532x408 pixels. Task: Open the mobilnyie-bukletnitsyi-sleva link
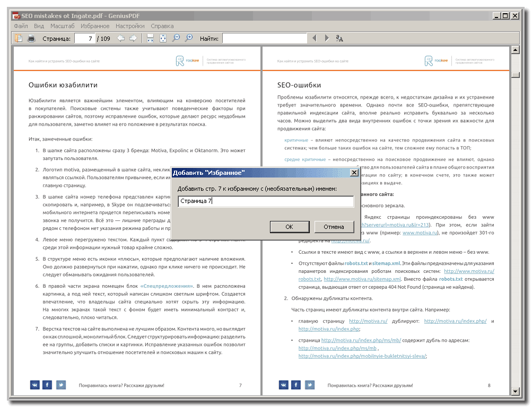(x=362, y=356)
